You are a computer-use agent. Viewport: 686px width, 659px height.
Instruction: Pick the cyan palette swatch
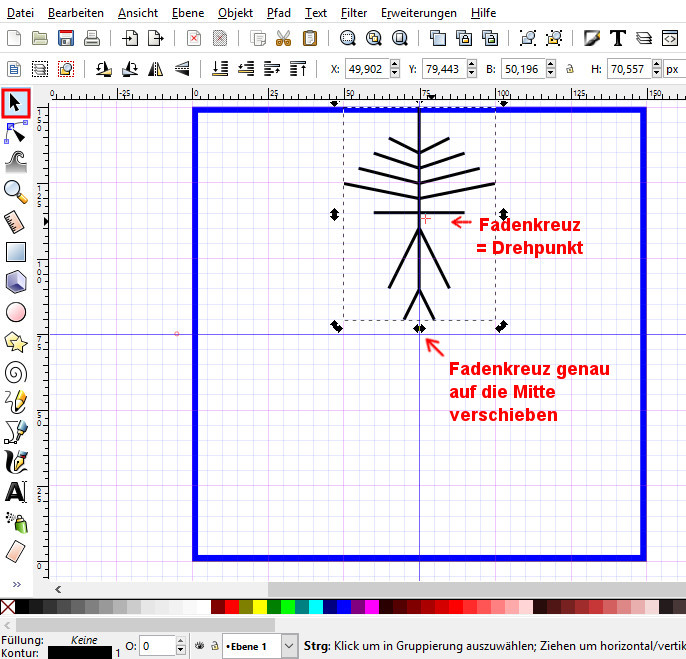tap(316, 607)
